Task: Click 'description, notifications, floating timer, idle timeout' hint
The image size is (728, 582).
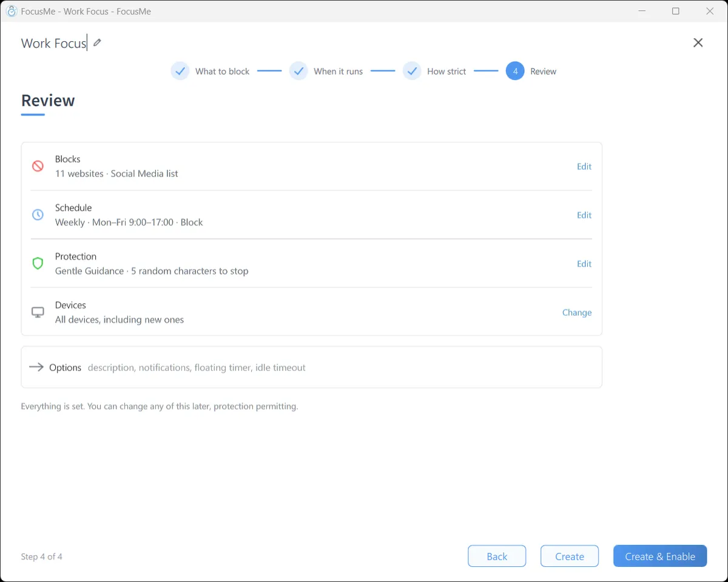Action: (x=197, y=367)
